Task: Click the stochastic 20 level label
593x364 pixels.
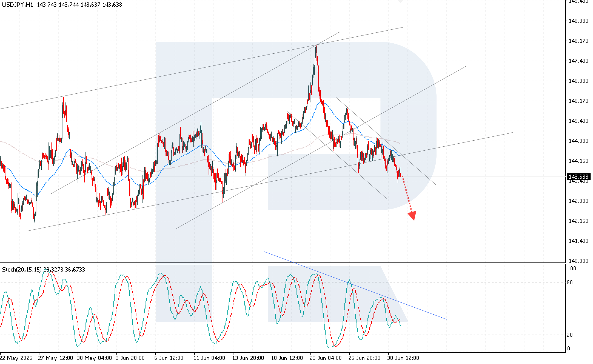Action: [x=570, y=335]
